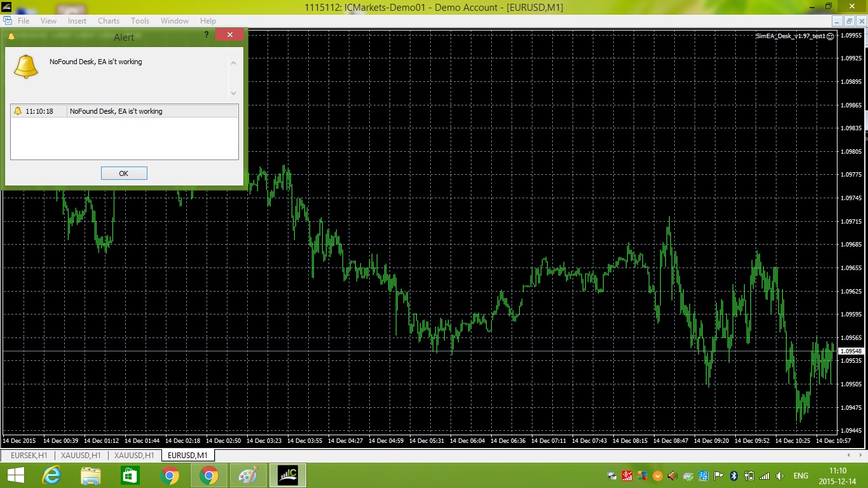Open Windows Store from taskbar

click(x=130, y=475)
